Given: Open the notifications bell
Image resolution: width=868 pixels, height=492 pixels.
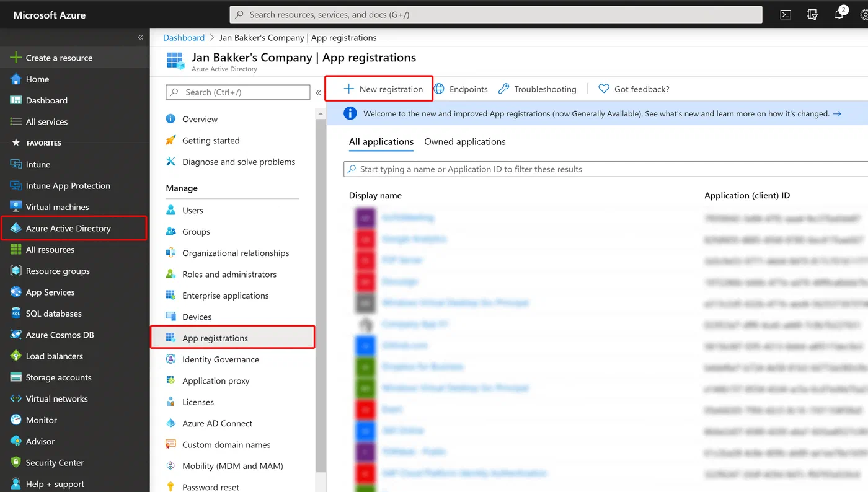Looking at the screenshot, I should (839, 14).
